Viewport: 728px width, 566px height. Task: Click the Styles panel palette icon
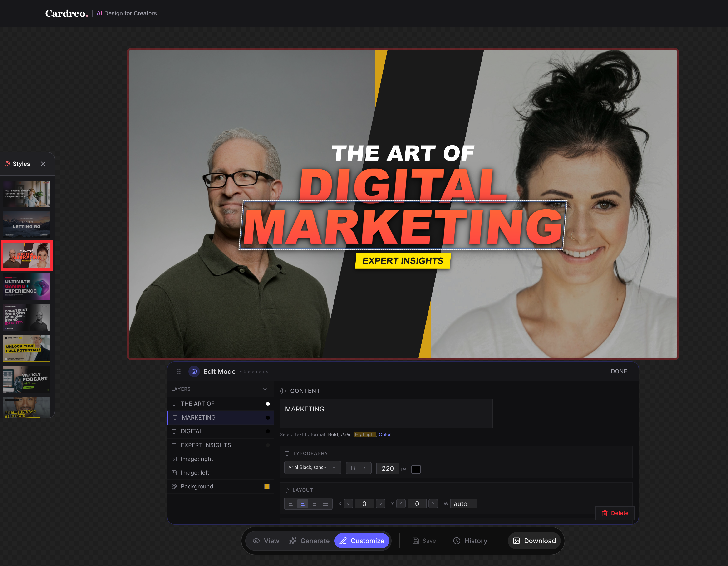7,164
